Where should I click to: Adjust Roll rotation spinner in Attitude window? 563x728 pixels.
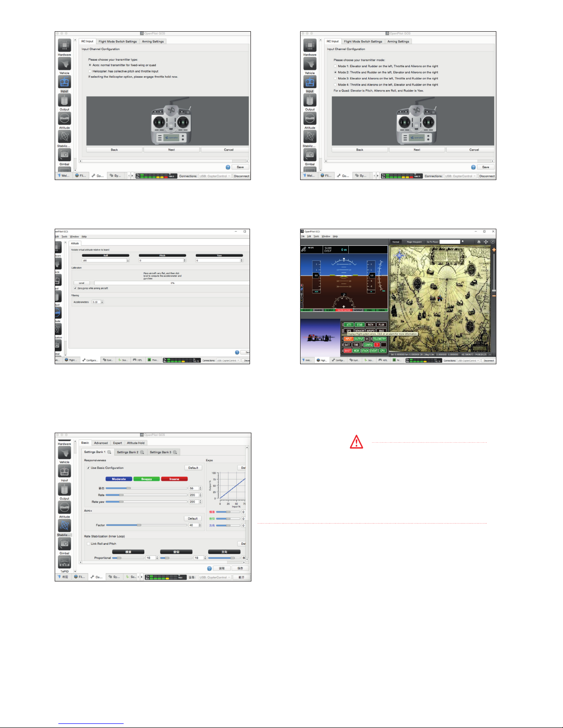pyautogui.click(x=106, y=260)
